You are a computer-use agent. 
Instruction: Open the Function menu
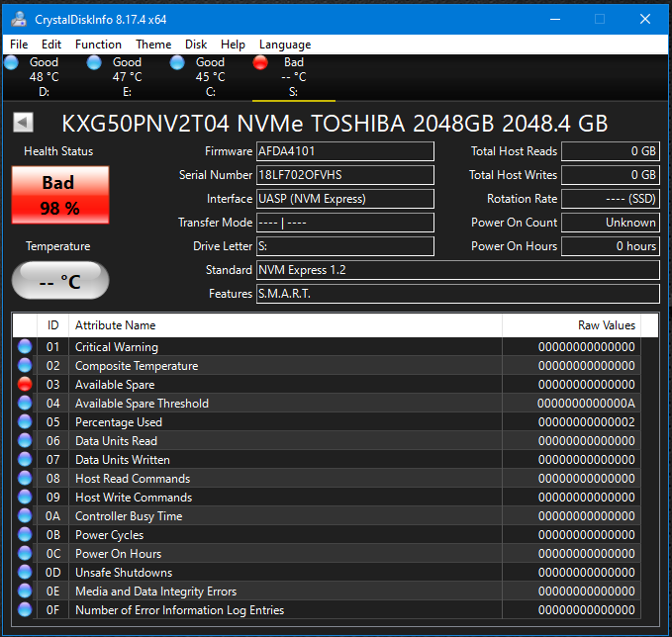pos(98,45)
